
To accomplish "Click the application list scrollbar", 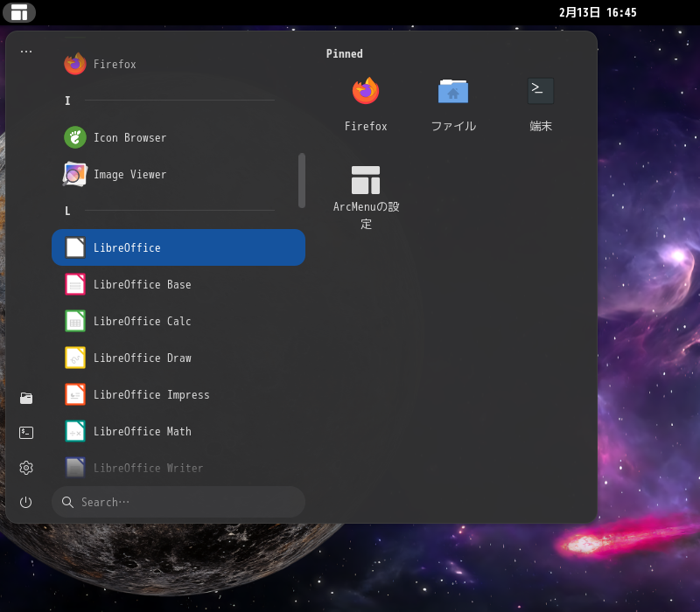I will (302, 180).
